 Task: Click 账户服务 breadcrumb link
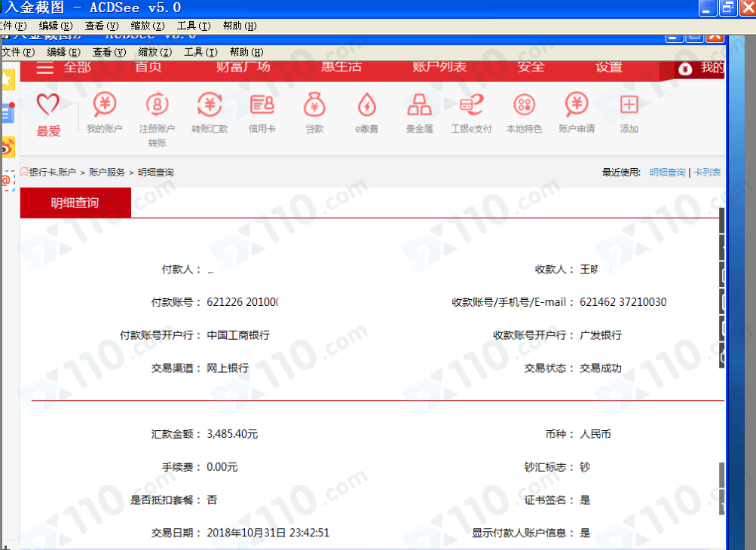106,172
